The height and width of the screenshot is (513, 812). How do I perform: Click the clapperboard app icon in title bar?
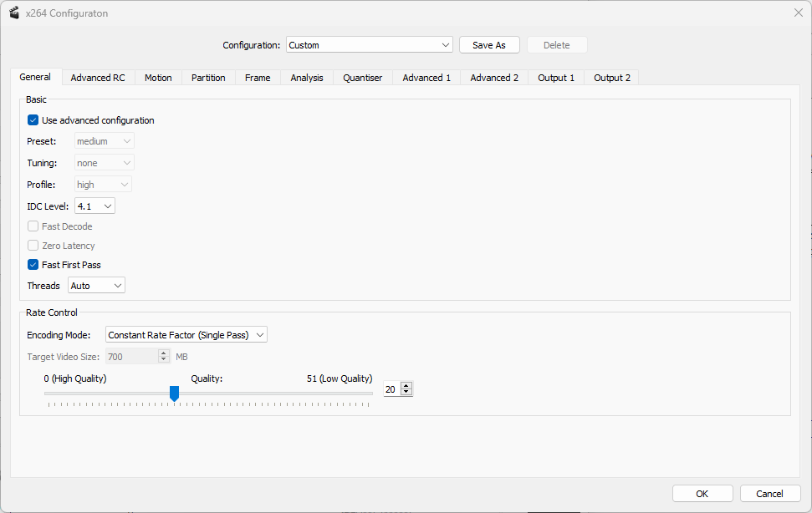coord(14,13)
